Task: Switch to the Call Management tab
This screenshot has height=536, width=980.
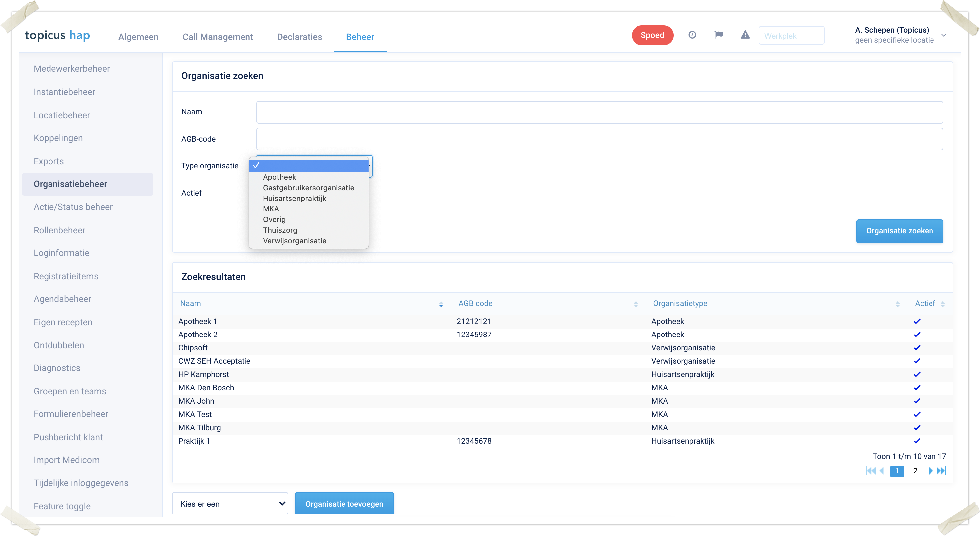Action: tap(218, 37)
